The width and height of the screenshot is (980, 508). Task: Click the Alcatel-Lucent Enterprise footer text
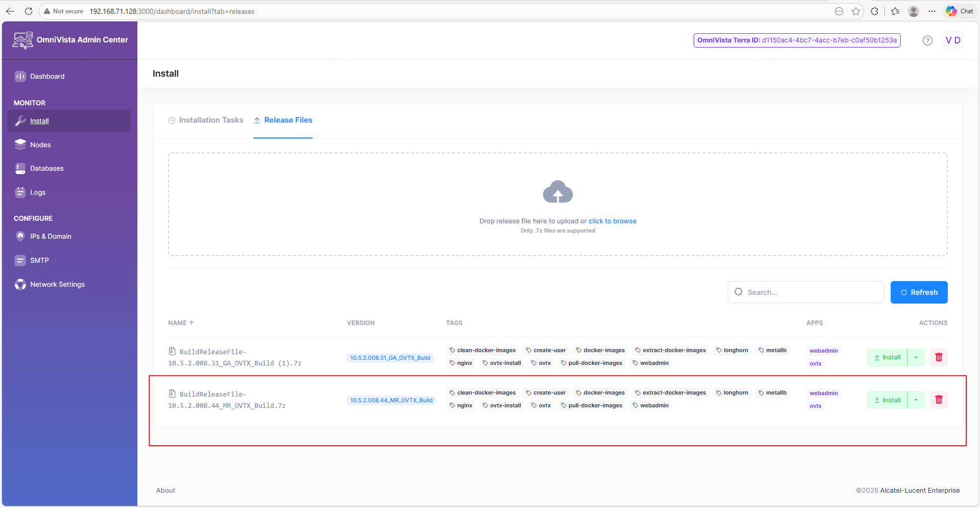point(920,490)
